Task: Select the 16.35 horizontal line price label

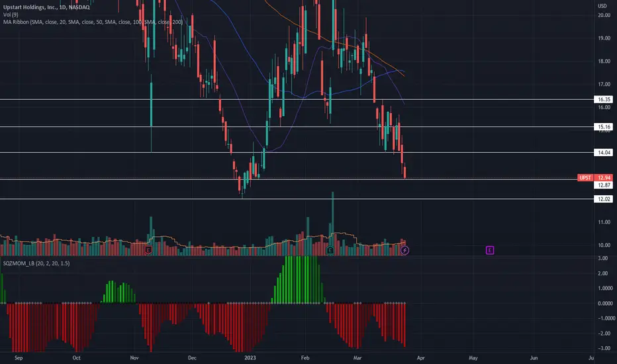Action: point(604,99)
